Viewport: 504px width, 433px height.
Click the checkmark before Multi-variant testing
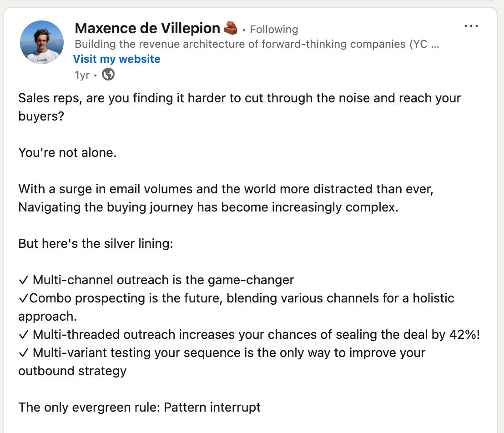point(24,353)
